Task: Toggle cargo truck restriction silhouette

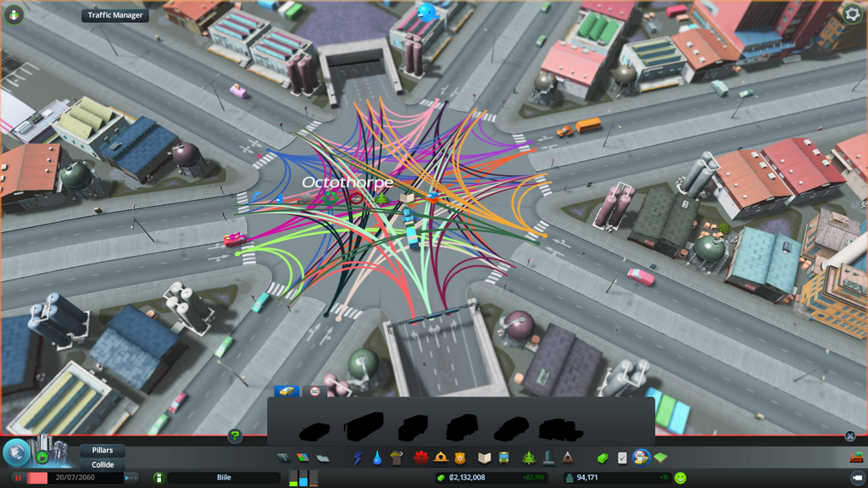Action: pos(413,428)
